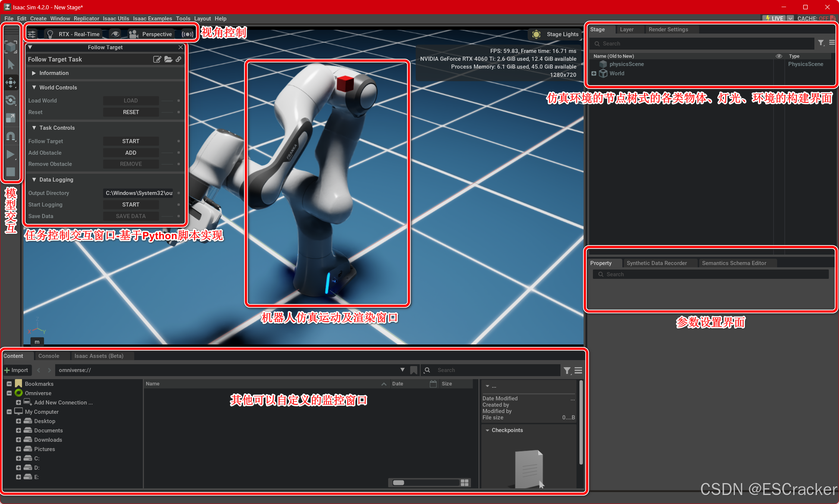Click START for Follow Target
The image size is (839, 504).
pos(131,141)
